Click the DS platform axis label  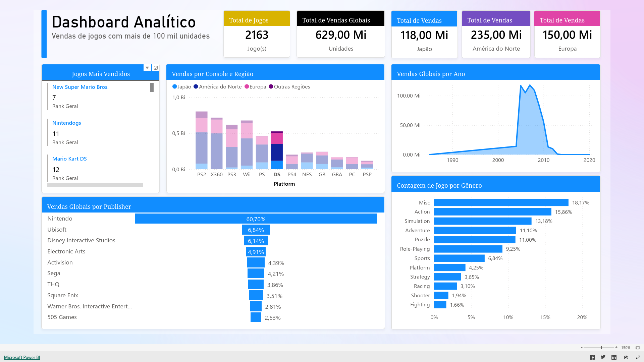277,174
